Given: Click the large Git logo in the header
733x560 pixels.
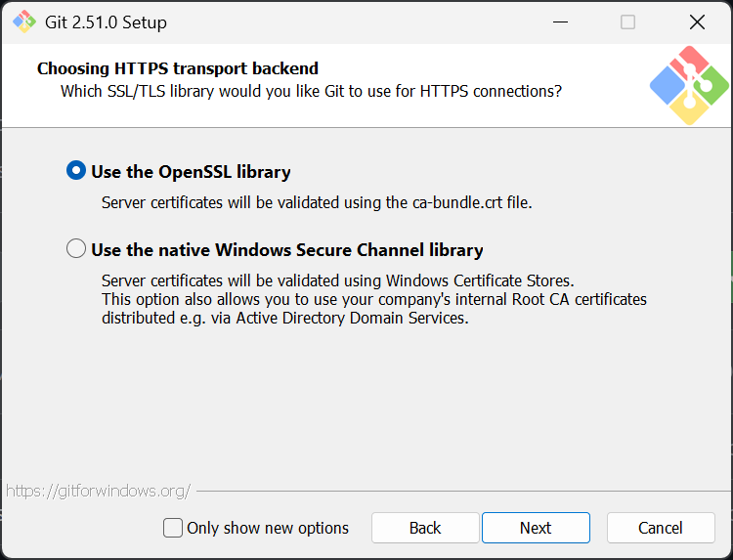Looking at the screenshot, I should pyautogui.click(x=689, y=85).
